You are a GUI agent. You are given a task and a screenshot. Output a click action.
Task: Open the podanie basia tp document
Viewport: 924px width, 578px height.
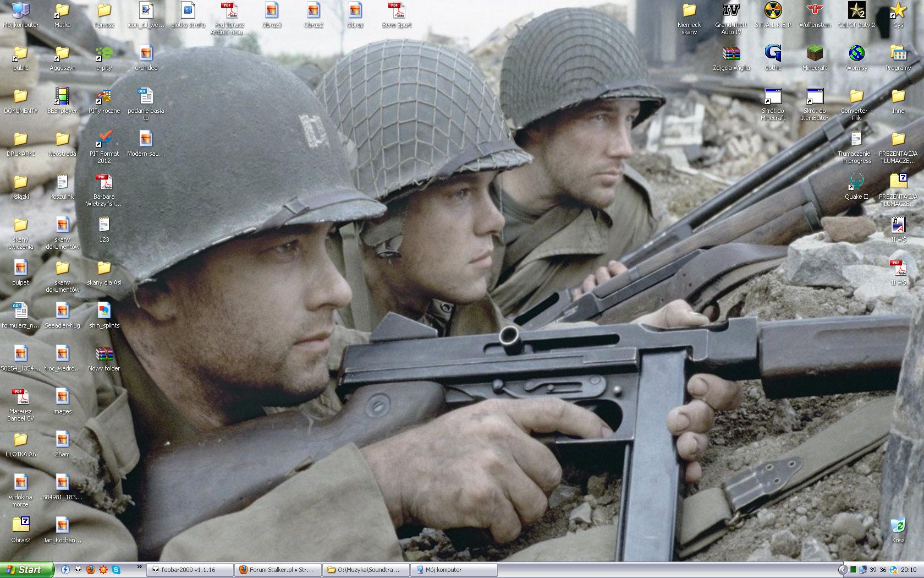[146, 104]
